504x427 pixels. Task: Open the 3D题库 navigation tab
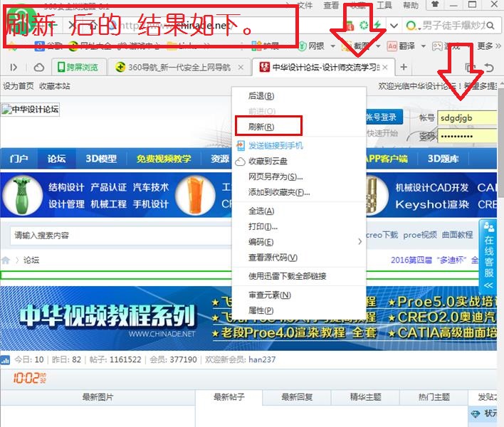tap(443, 159)
